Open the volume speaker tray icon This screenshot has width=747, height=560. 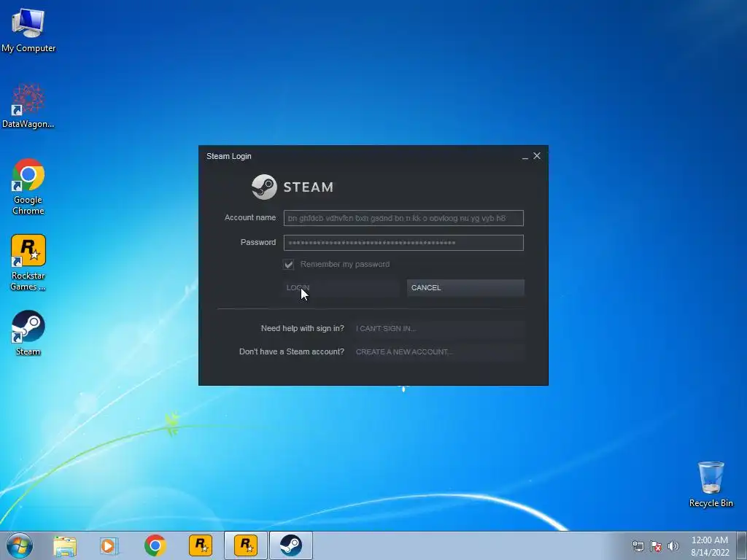(673, 546)
